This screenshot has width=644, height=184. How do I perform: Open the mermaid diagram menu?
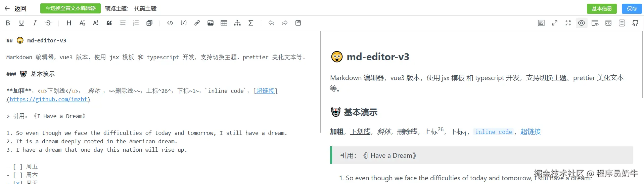pyautogui.click(x=237, y=23)
